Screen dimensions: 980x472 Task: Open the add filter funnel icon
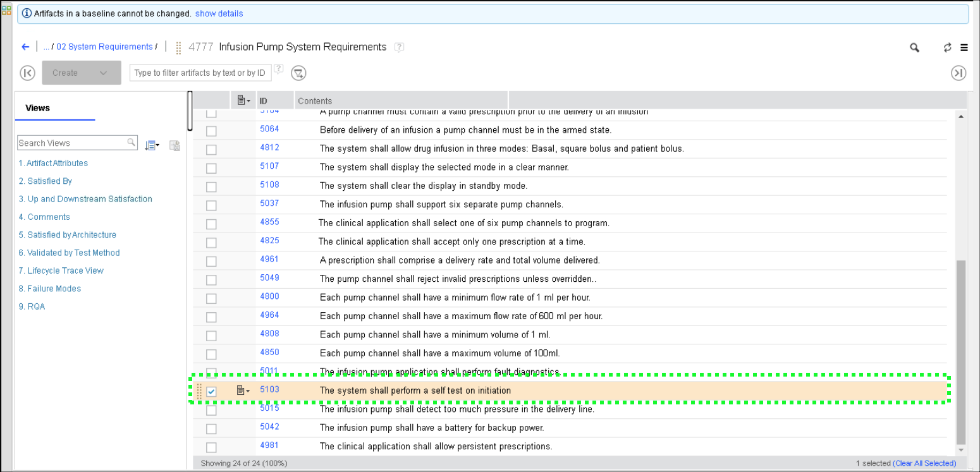tap(298, 73)
